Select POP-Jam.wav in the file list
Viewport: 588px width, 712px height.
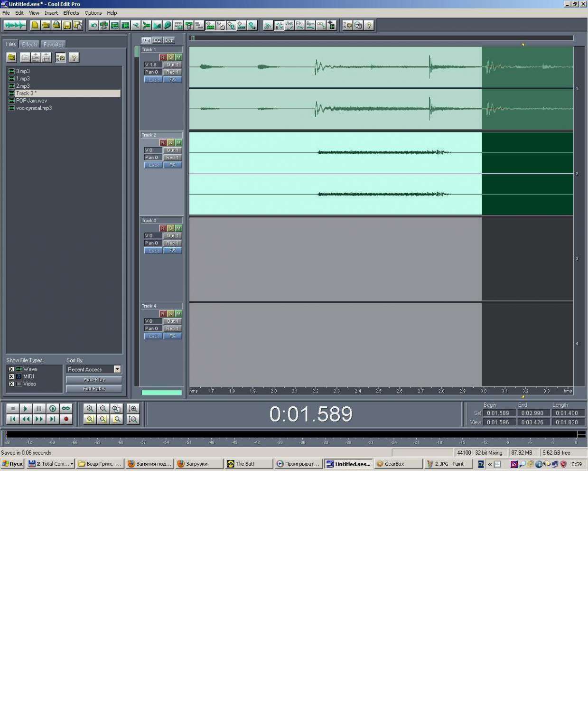(x=31, y=101)
